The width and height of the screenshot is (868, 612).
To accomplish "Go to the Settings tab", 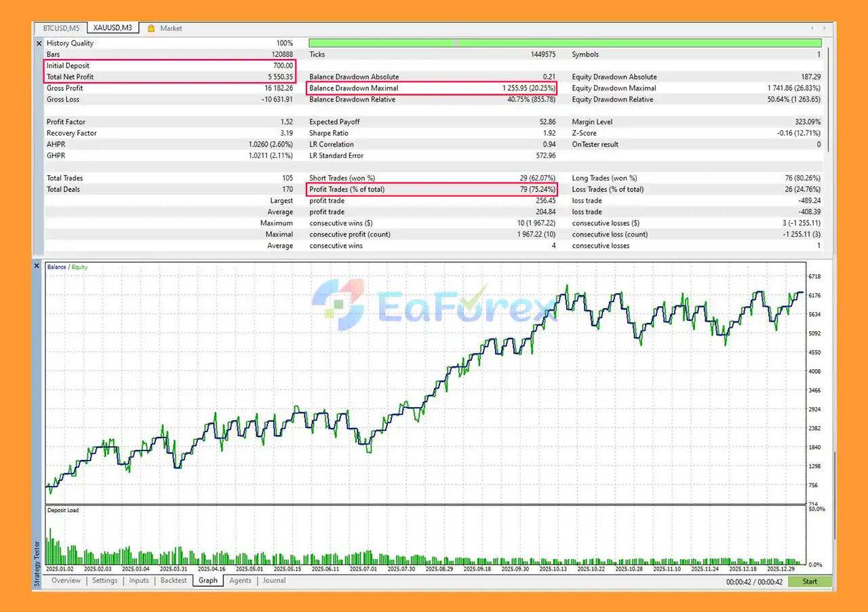I will (x=104, y=581).
